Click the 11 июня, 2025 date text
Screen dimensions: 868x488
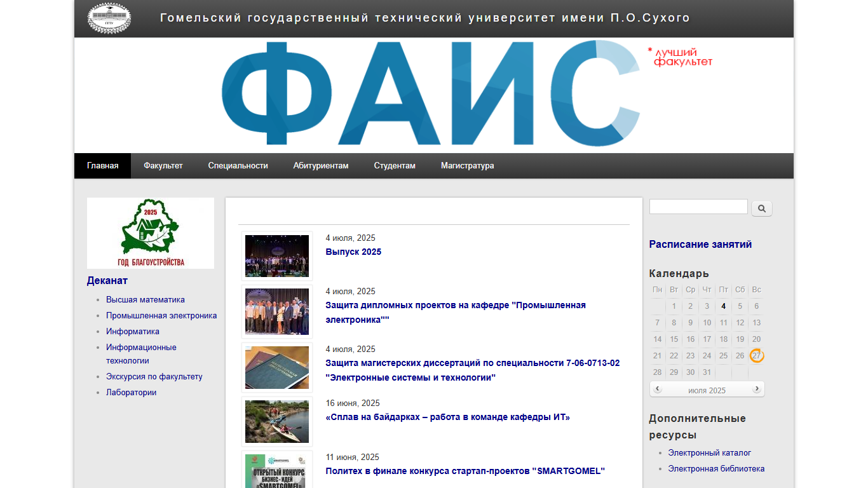pyautogui.click(x=353, y=457)
